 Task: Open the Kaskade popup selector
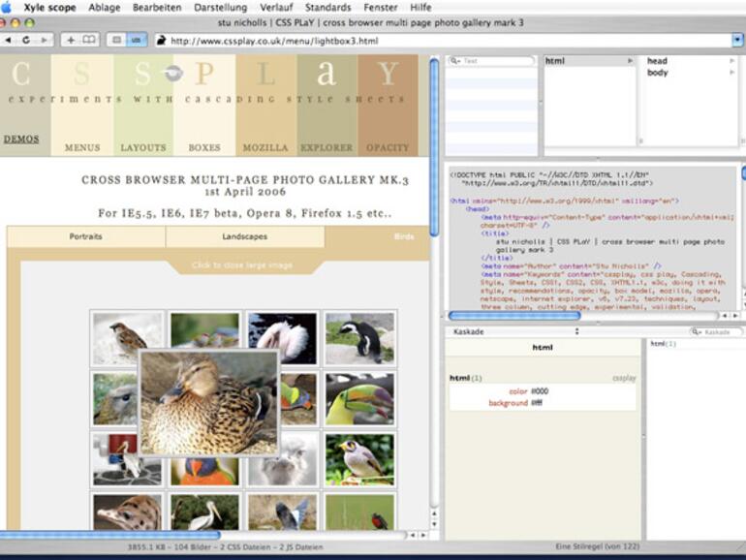(512, 331)
